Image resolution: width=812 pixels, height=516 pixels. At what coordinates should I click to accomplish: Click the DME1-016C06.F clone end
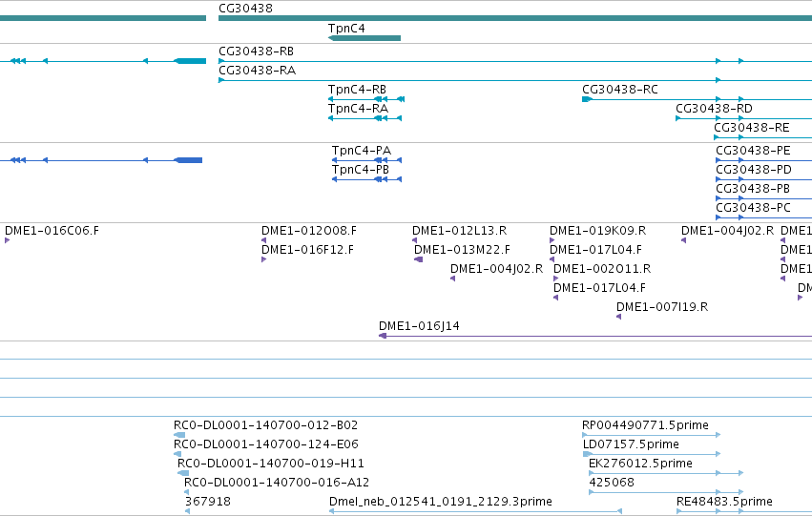tap(8, 240)
